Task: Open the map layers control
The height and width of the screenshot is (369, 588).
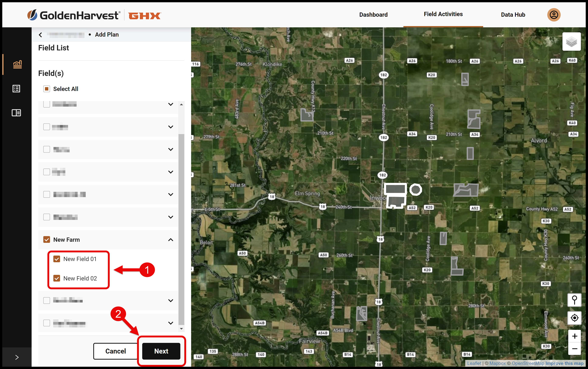Action: (571, 41)
